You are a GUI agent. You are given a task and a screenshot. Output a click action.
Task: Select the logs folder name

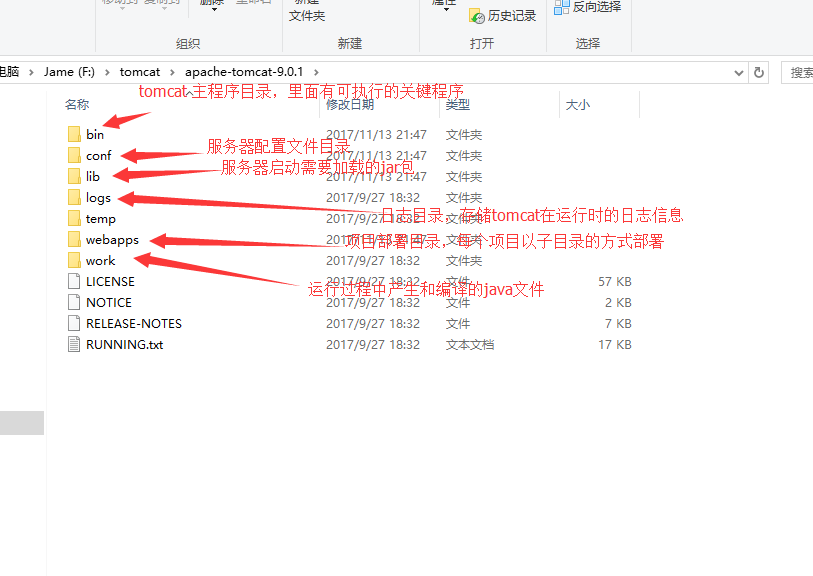pyautogui.click(x=99, y=198)
